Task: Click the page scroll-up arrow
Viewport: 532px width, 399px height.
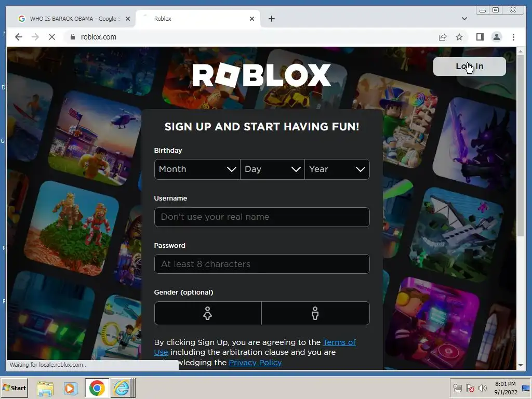Action: click(521, 51)
